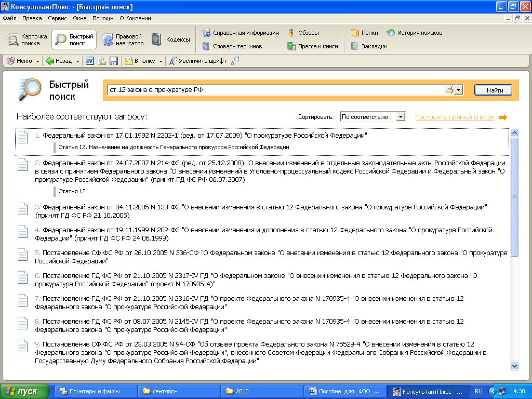Click the В папку button
The height and width of the screenshot is (399, 532).
tap(140, 61)
